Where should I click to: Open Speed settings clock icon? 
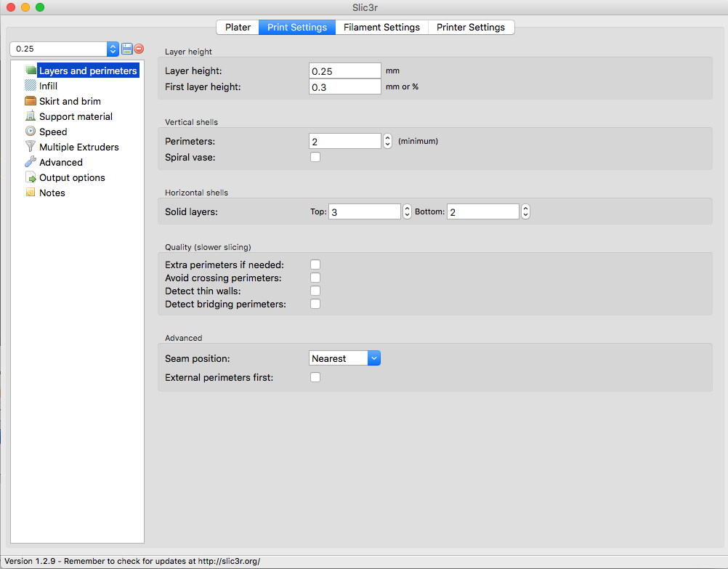31,132
